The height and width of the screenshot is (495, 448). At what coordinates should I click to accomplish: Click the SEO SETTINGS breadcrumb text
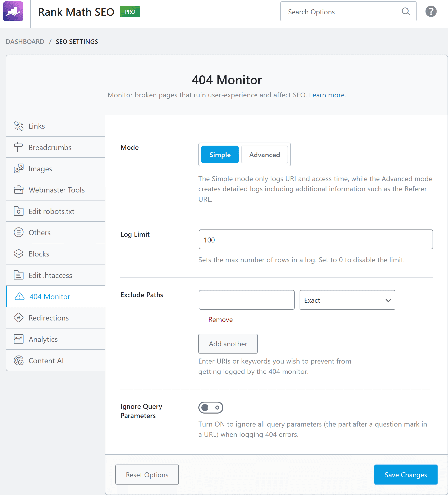click(77, 42)
